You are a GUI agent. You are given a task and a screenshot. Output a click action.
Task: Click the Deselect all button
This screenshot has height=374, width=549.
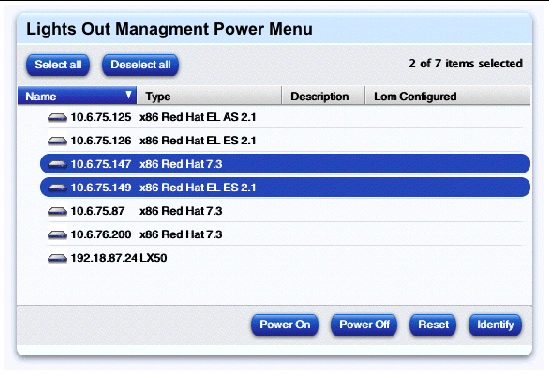140,65
